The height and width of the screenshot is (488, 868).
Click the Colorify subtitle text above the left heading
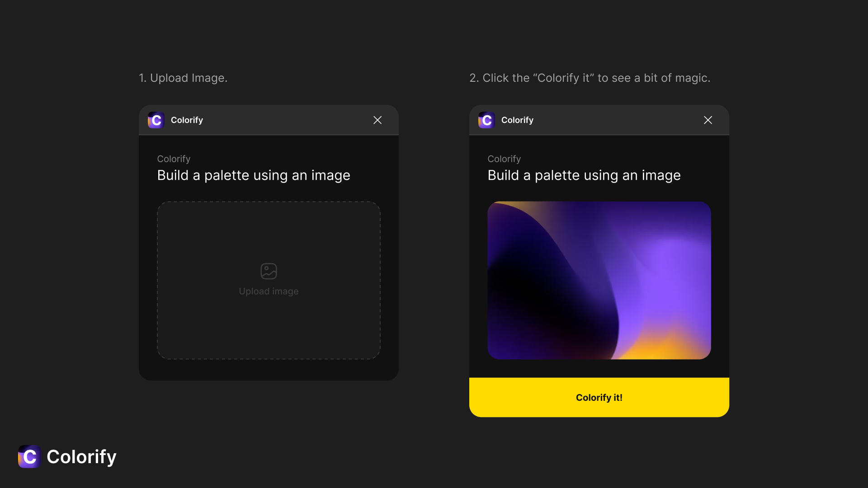(174, 159)
